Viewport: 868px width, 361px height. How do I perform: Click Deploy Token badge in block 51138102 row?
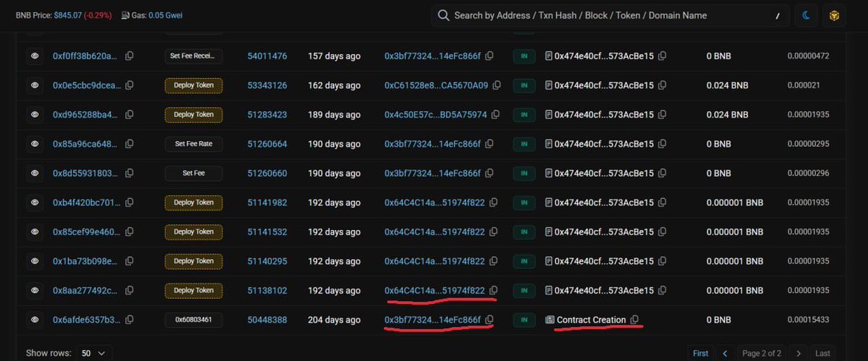[x=193, y=291]
